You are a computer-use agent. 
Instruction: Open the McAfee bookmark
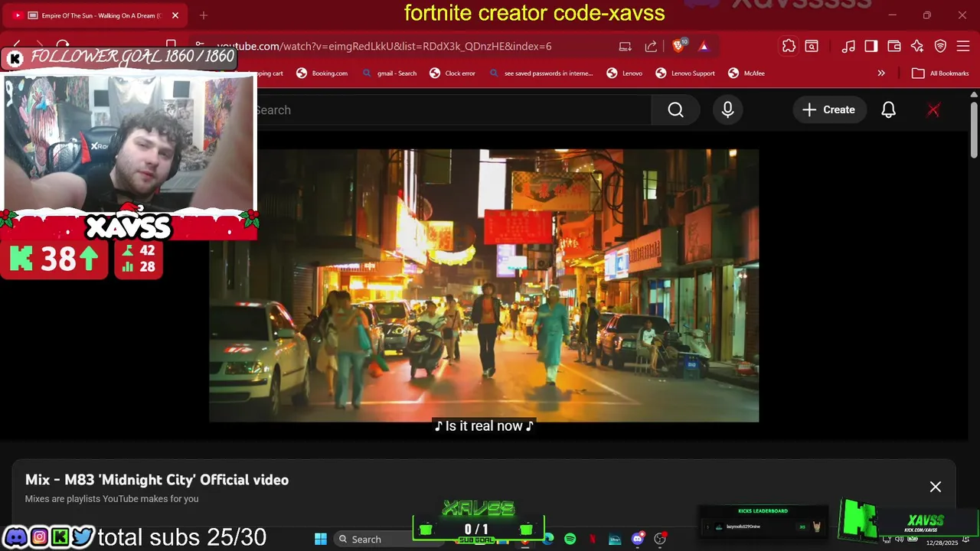[x=746, y=73]
